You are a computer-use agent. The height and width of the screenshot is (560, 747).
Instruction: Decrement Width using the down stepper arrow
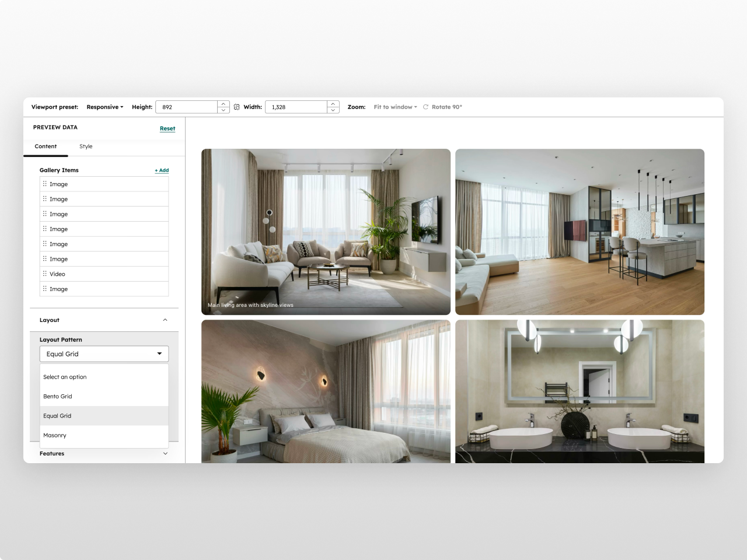tap(333, 110)
